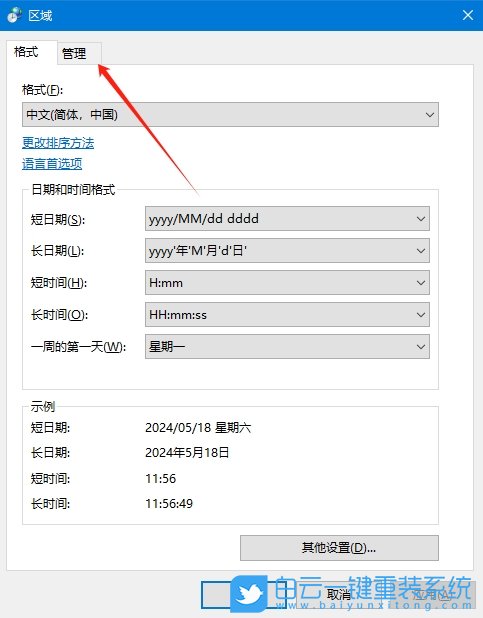Viewport: 483px width, 618px height.
Task: Expand the 短日期 yyyy/MM/dd dddd dropdown
Action: pyautogui.click(x=287, y=218)
